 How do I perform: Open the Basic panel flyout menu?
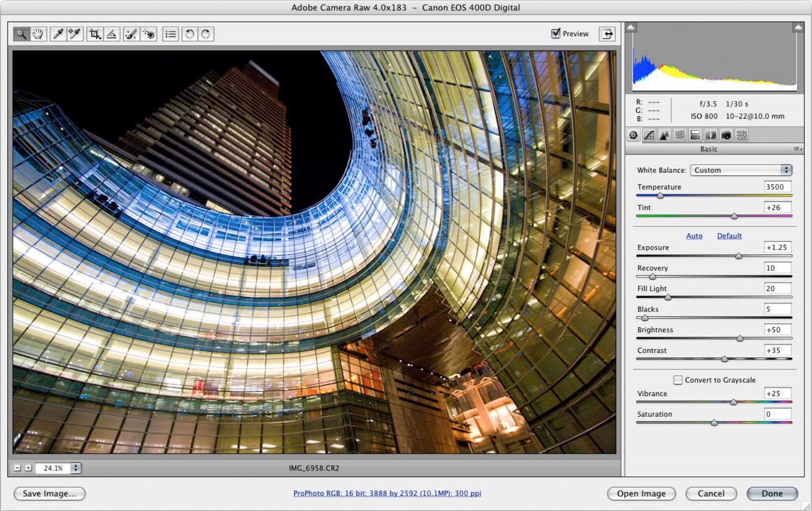coord(798,149)
